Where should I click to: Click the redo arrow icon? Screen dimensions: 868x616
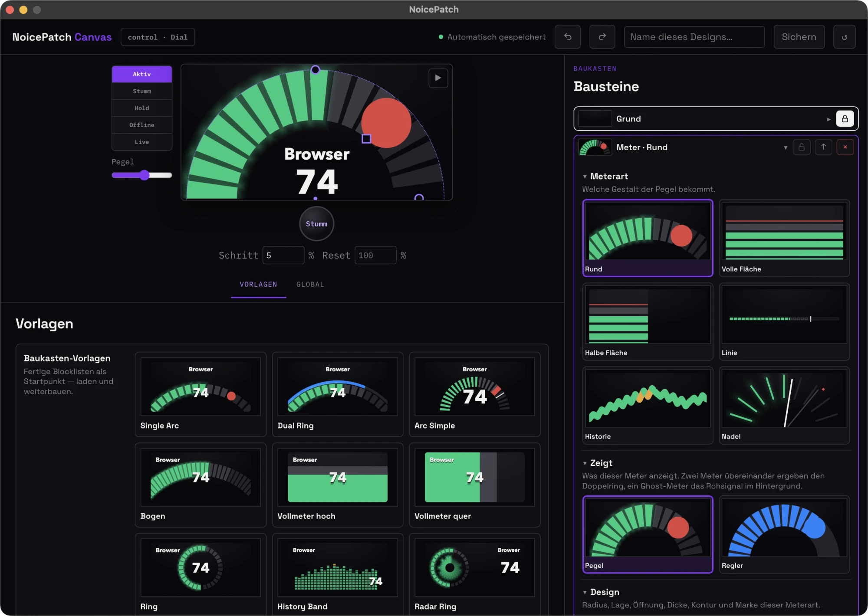602,37
